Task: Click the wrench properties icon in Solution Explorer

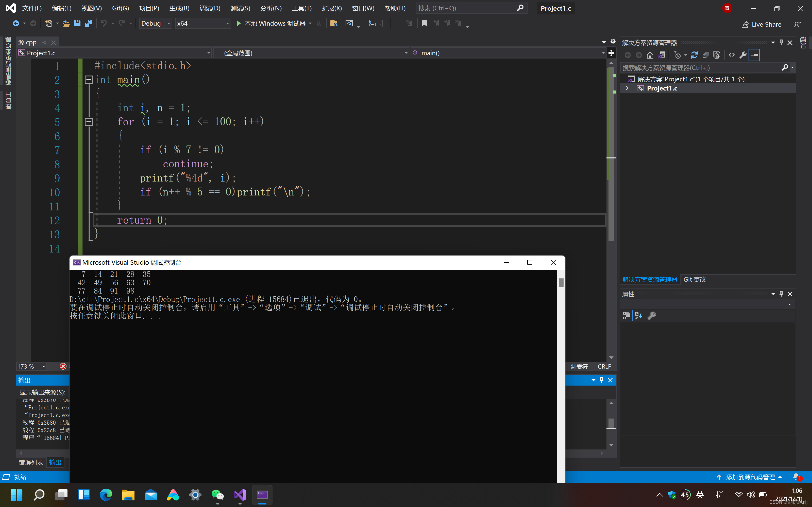Action: pos(743,55)
